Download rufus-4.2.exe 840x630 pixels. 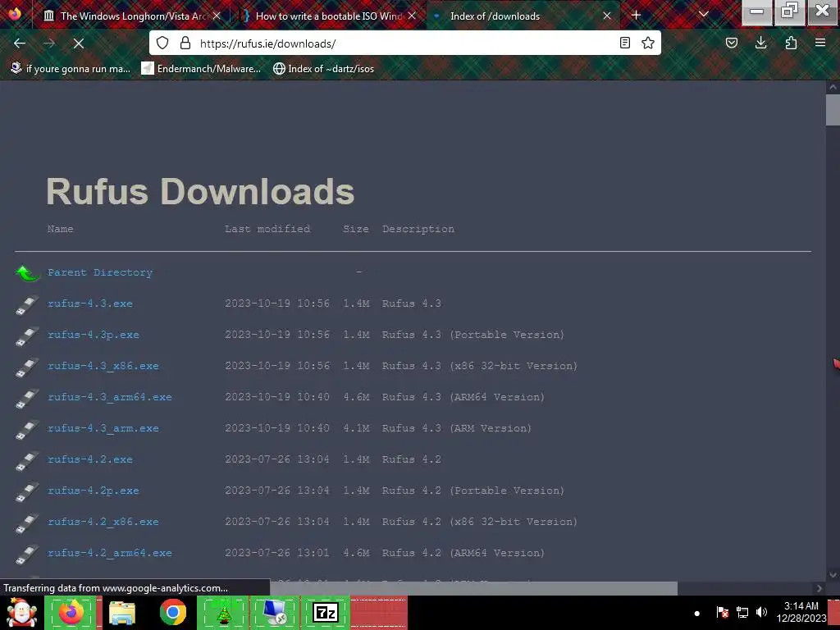pyautogui.click(x=90, y=459)
